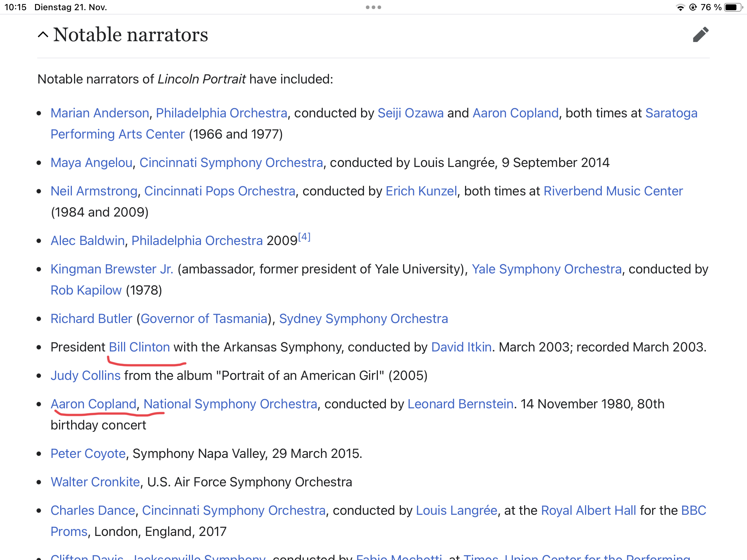The width and height of the screenshot is (747, 560).
Task: Tap the Wi-Fi status icon
Action: pos(680,7)
